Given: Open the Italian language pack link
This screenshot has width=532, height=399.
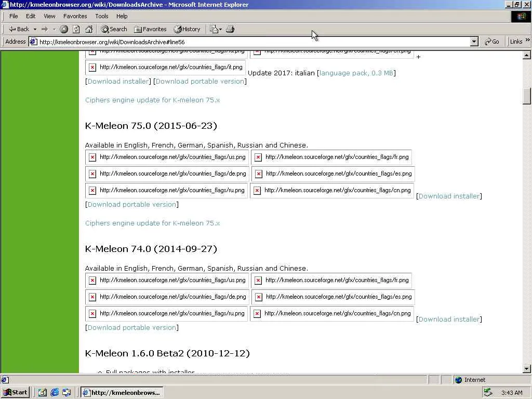Looking at the screenshot, I should (356, 73).
